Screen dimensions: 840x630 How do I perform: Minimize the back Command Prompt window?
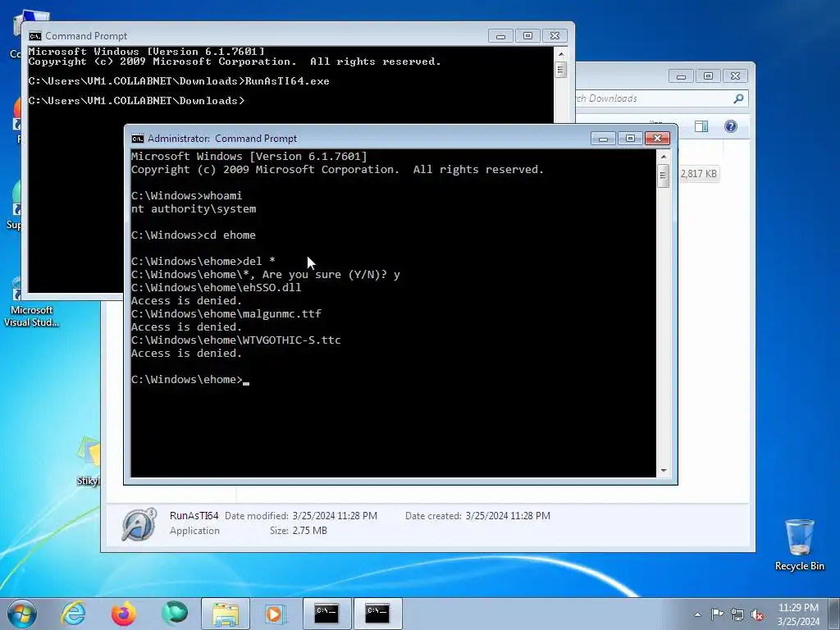click(501, 36)
